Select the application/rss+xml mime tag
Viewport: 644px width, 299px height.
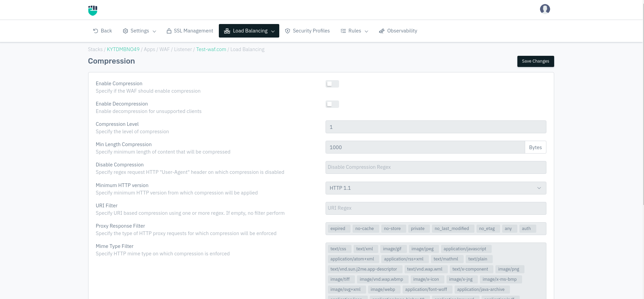(405, 259)
